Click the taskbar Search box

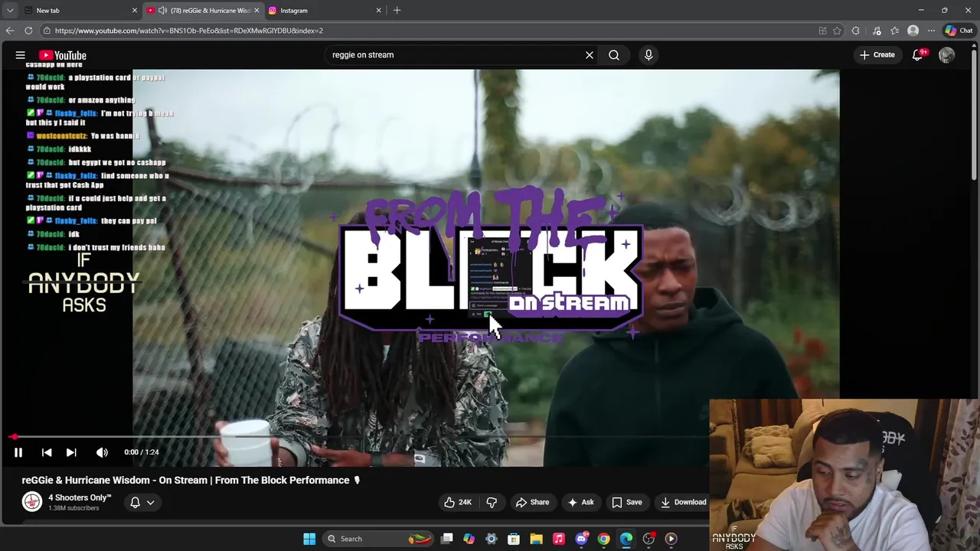(377, 539)
